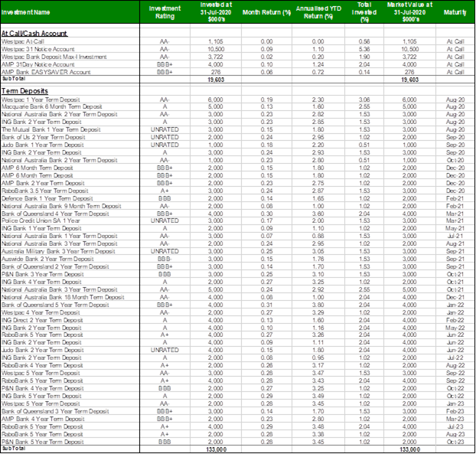
Task: Select The Mutual Bank 1 Year Term Deposit
Action: pyautogui.click(x=51, y=129)
